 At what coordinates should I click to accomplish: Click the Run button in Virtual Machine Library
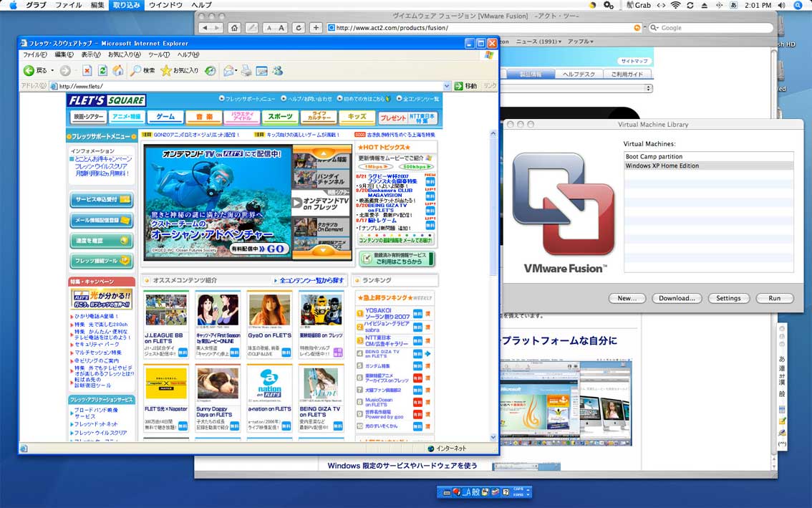(775, 298)
